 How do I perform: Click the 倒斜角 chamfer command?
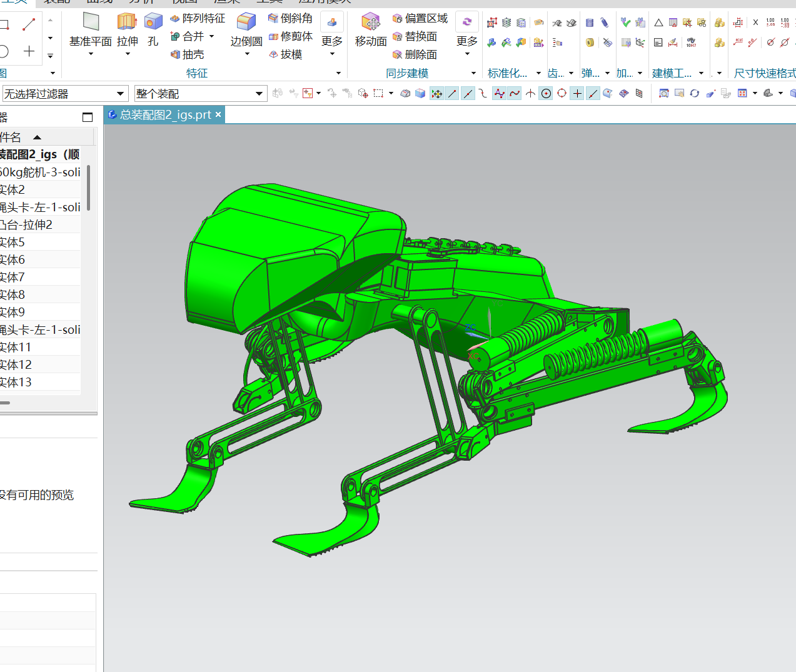coord(290,18)
